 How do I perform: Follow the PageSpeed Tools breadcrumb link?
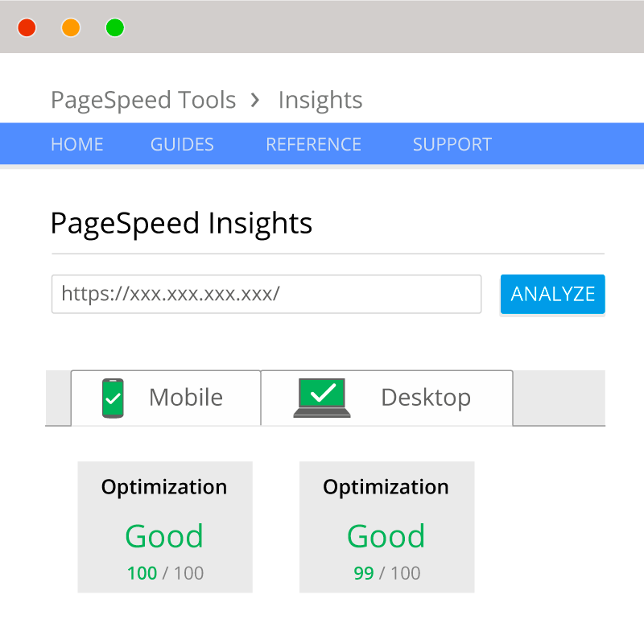click(143, 100)
